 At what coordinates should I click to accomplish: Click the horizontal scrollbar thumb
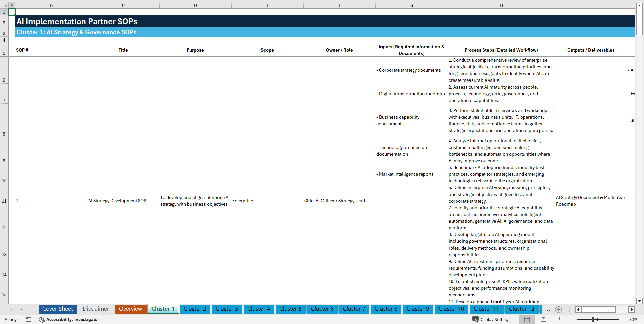pos(598,309)
